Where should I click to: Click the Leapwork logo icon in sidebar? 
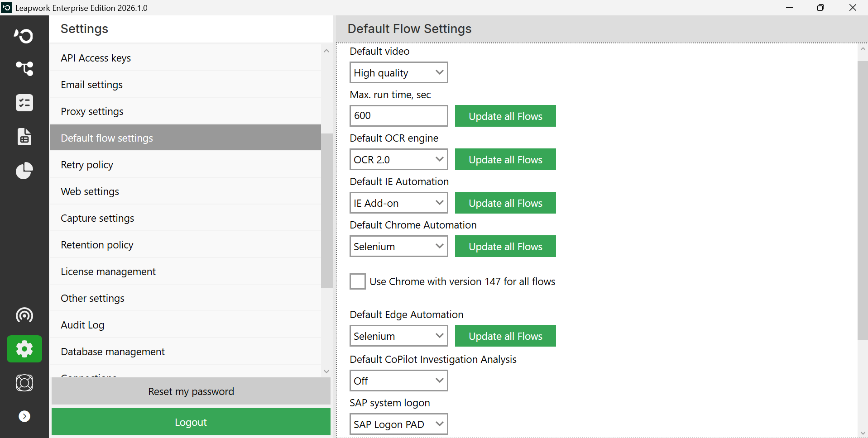pos(24,35)
